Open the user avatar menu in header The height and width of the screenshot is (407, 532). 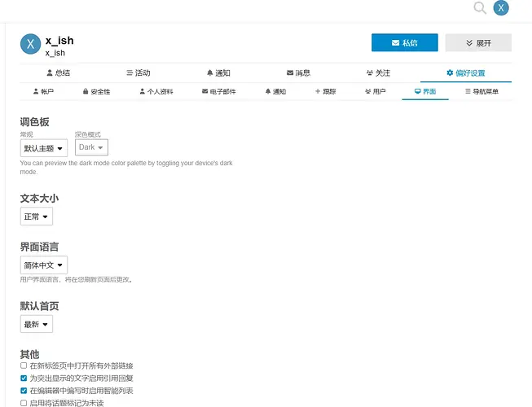point(502,8)
